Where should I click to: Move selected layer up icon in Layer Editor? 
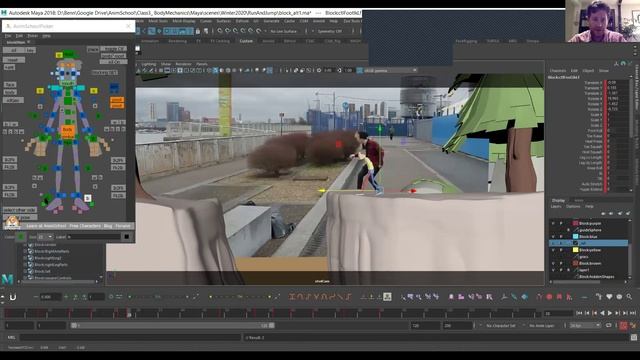[603, 213]
